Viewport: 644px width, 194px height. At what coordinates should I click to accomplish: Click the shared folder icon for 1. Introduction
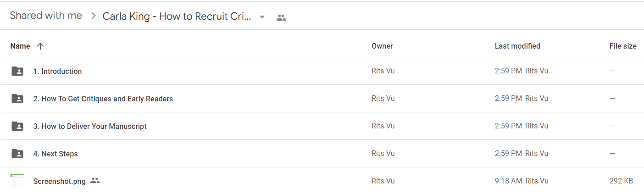17,71
